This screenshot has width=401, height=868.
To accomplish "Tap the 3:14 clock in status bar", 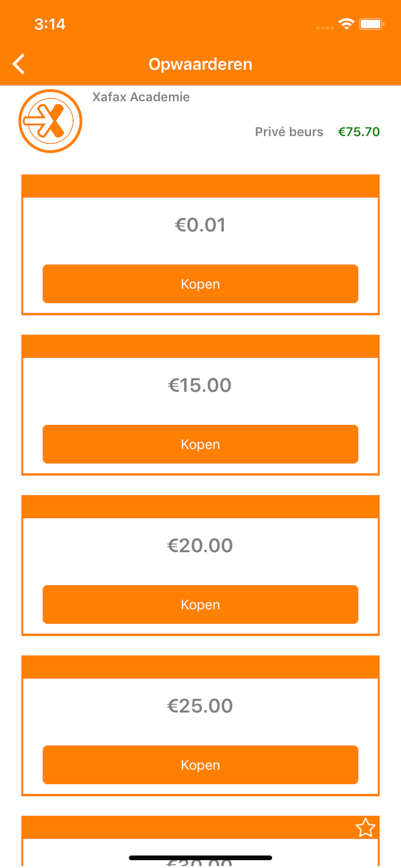I will 50,24.
